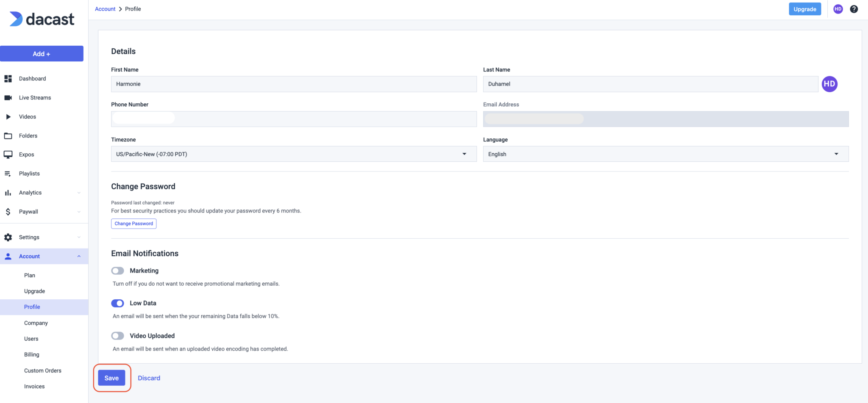
Task: Click the Last Name field
Action: tap(651, 84)
